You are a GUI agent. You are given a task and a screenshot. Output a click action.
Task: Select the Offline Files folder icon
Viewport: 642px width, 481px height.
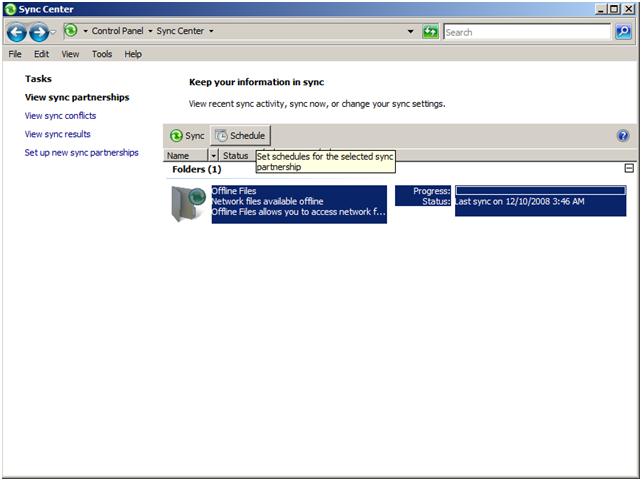188,203
